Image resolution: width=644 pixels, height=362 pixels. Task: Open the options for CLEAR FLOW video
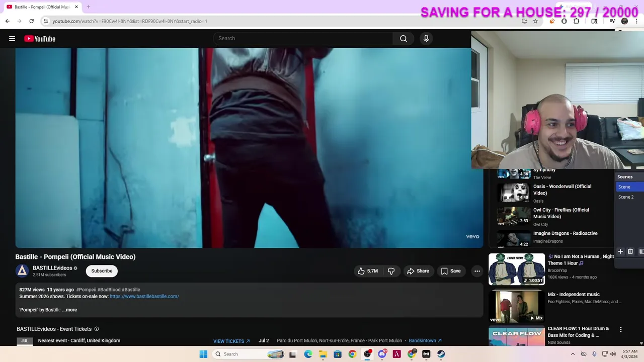(x=620, y=330)
